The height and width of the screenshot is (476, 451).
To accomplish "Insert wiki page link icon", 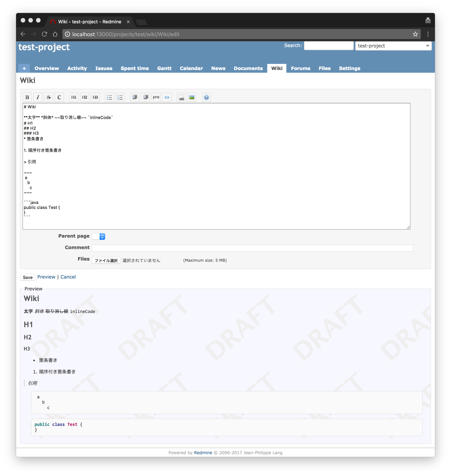I will click(181, 97).
